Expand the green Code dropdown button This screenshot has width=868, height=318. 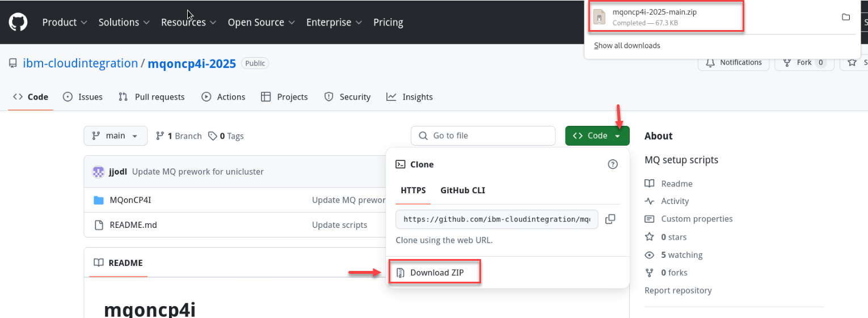(x=597, y=136)
